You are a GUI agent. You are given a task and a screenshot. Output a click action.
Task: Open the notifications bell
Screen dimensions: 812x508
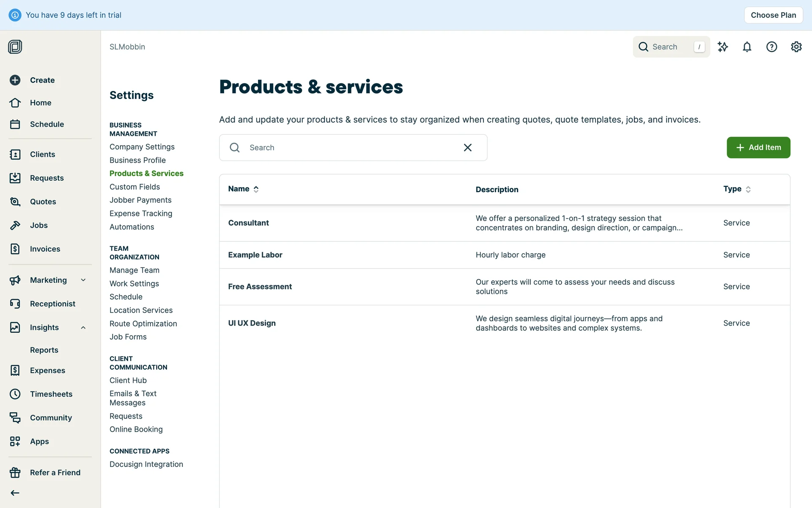click(747, 47)
